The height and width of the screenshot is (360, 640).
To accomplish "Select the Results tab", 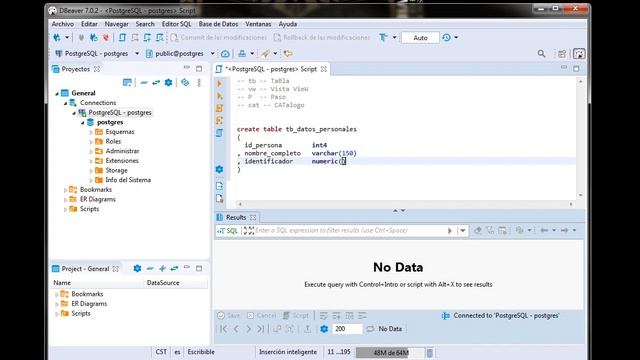I will coord(236,217).
